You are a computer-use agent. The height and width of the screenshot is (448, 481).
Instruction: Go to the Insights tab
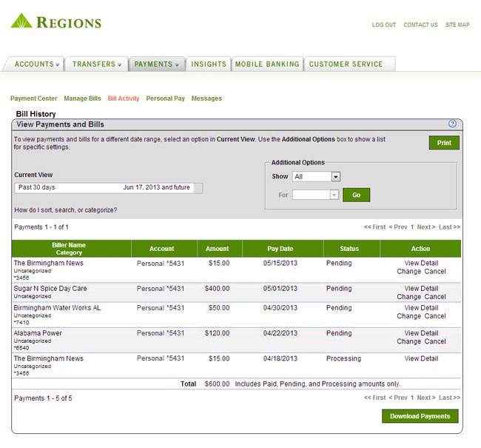click(209, 64)
